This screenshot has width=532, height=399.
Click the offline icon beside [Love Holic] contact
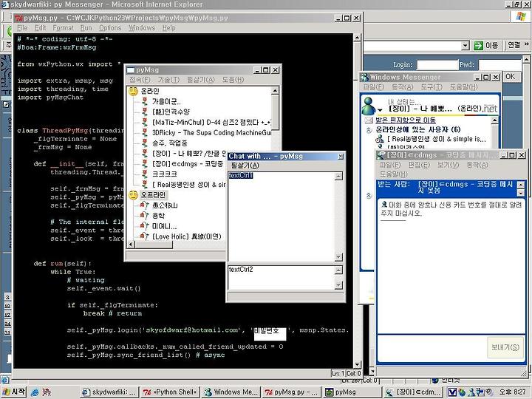click(144, 236)
